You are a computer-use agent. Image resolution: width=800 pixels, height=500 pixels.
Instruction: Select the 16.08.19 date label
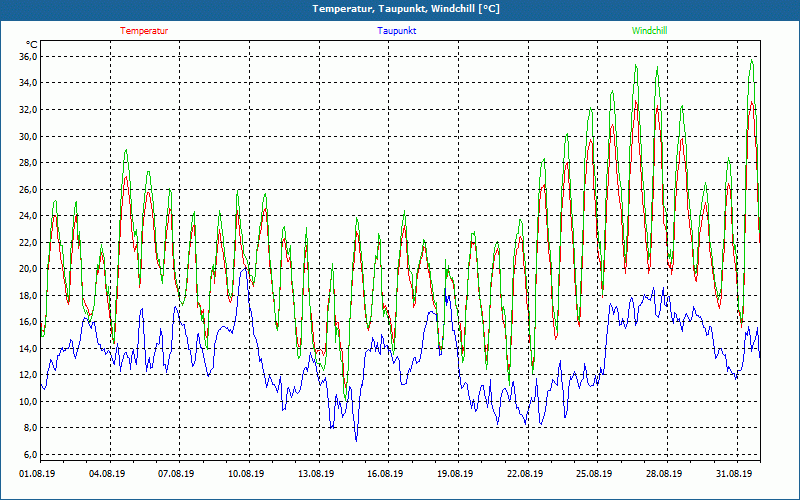pos(385,474)
